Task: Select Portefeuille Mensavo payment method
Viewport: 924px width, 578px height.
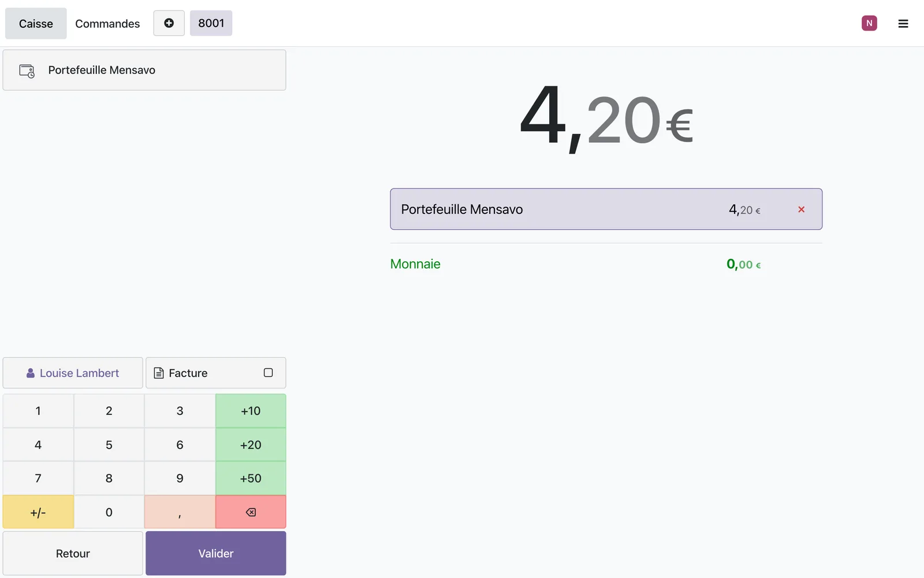Action: (144, 70)
